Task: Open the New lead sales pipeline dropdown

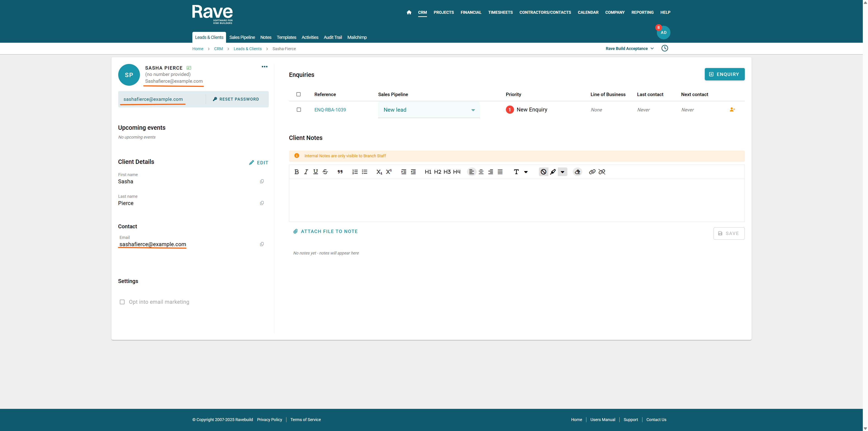Action: coord(429,110)
